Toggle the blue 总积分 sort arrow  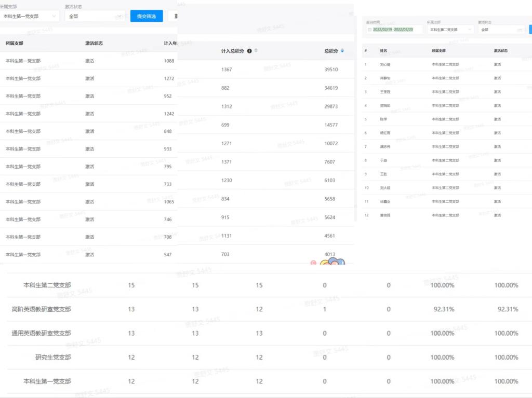click(x=342, y=50)
